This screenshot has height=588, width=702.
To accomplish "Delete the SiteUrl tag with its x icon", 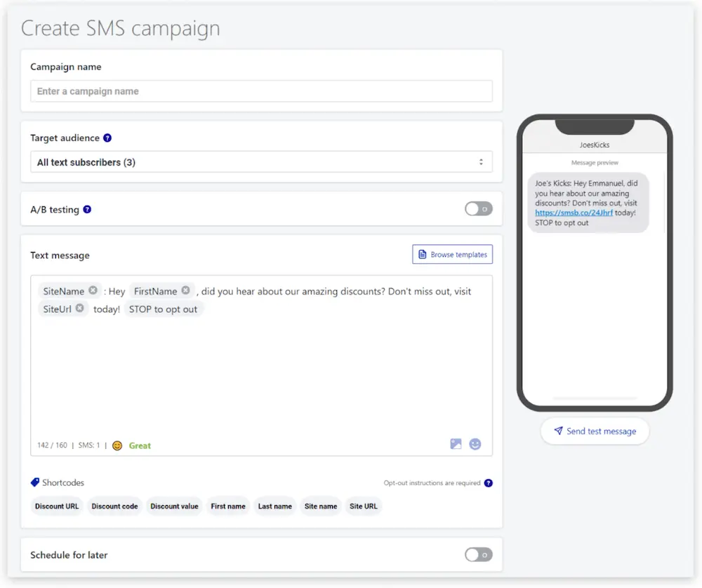I will click(80, 309).
